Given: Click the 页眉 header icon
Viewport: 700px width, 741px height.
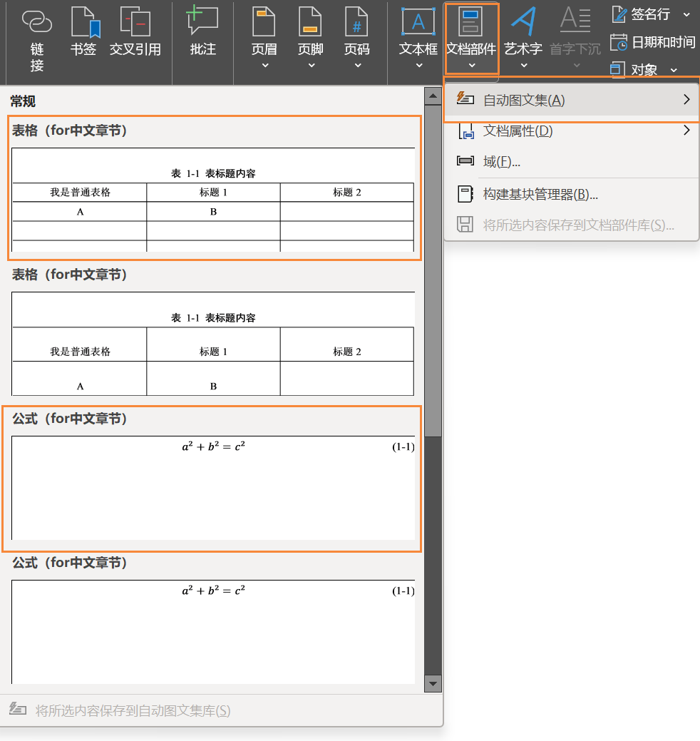Looking at the screenshot, I should coord(264,21).
